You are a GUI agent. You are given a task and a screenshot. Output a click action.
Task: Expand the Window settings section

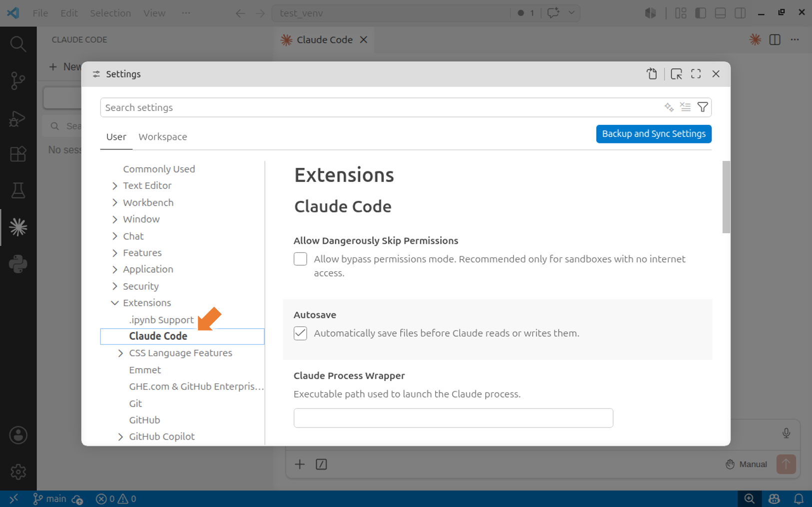click(x=115, y=219)
